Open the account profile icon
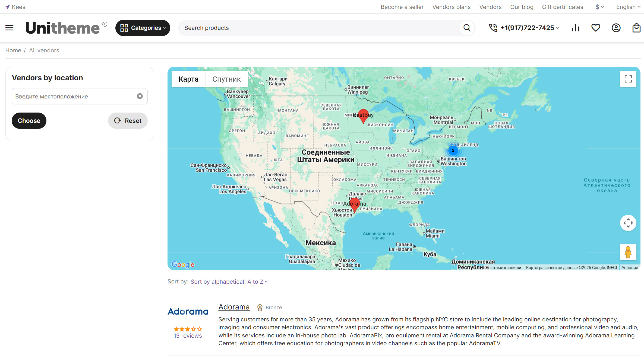Screen dimensions: 644x358 [616, 28]
